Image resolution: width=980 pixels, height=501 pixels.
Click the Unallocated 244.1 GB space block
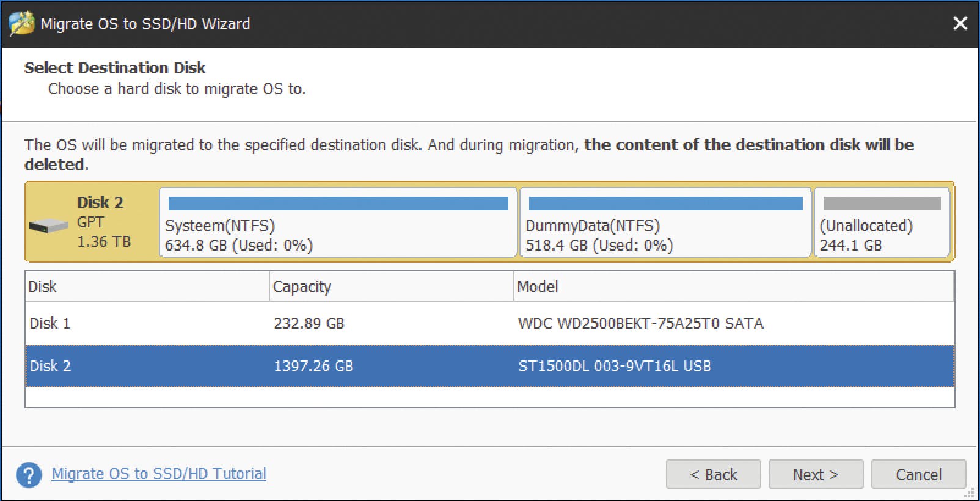point(882,235)
